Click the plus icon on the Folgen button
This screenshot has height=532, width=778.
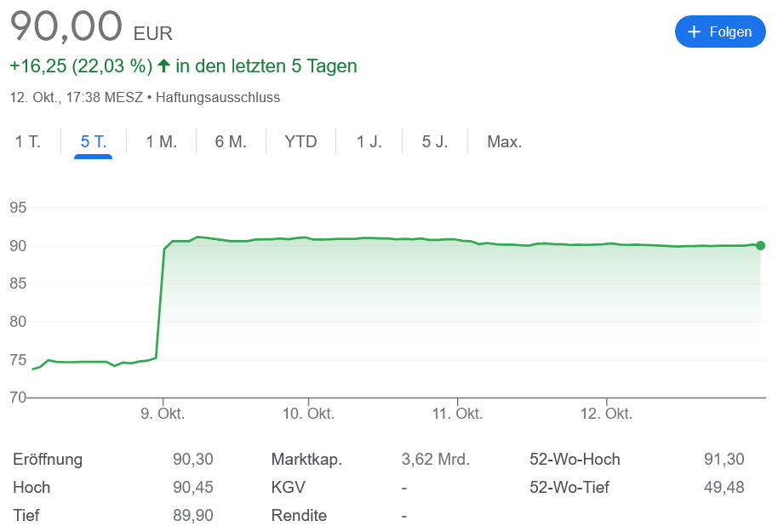(694, 31)
